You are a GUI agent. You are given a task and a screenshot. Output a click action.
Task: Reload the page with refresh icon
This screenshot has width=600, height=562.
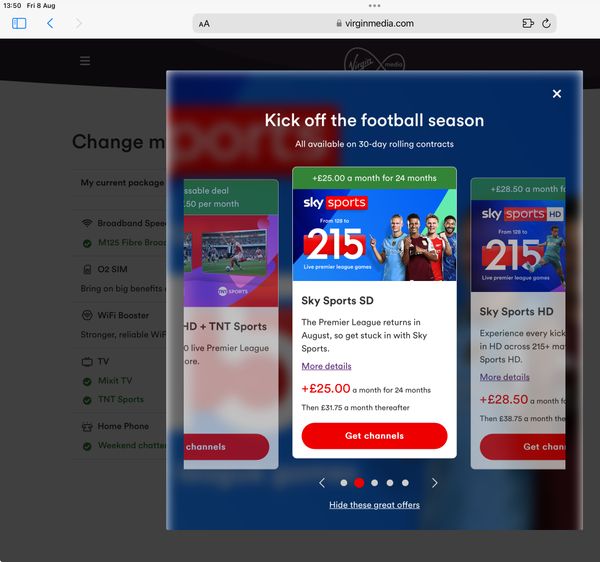click(546, 23)
